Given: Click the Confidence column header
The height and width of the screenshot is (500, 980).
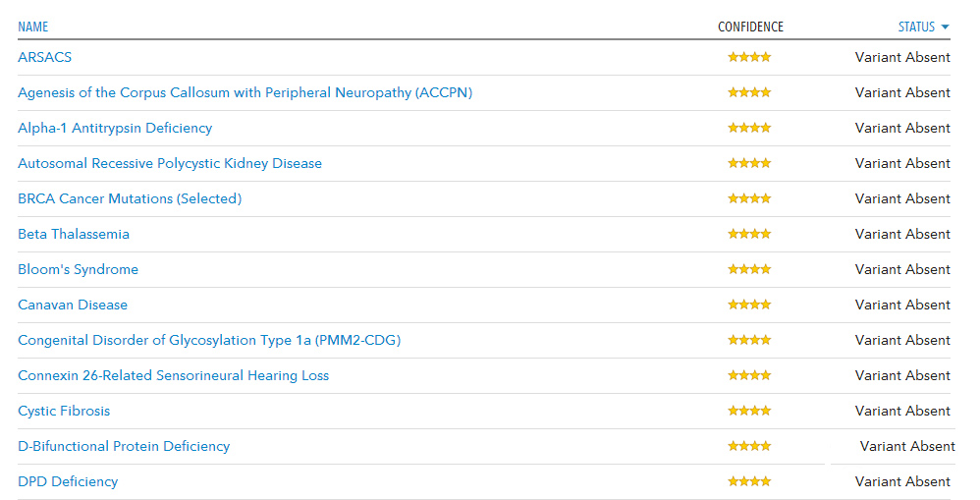Looking at the screenshot, I should (750, 27).
